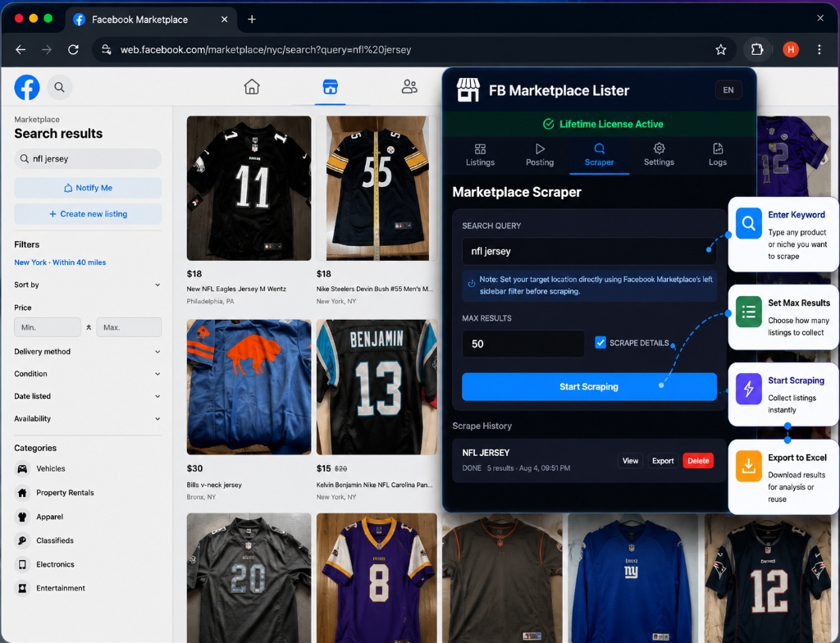
Task: Select the Scraper tab
Action: [x=599, y=155]
